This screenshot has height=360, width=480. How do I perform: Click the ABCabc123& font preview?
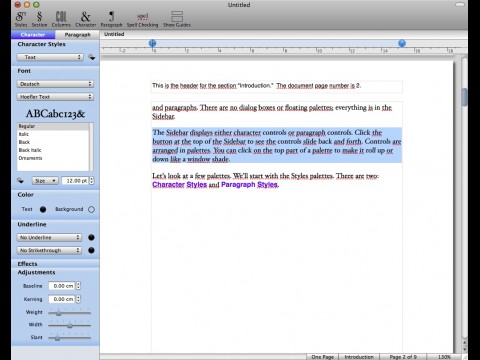[55, 114]
